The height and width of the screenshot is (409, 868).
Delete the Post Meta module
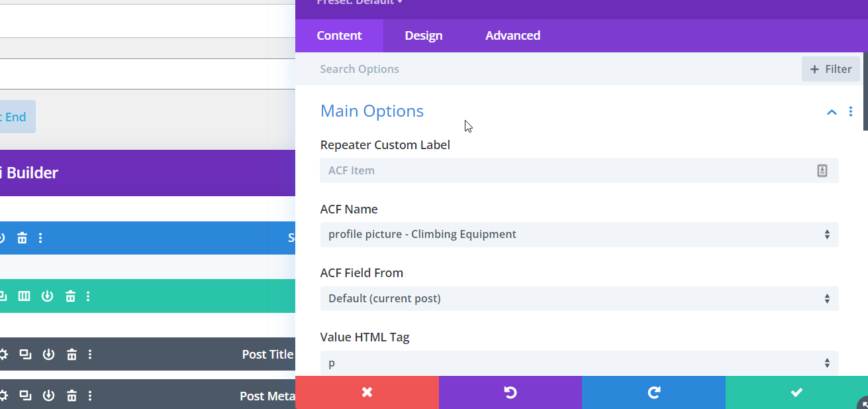click(72, 396)
